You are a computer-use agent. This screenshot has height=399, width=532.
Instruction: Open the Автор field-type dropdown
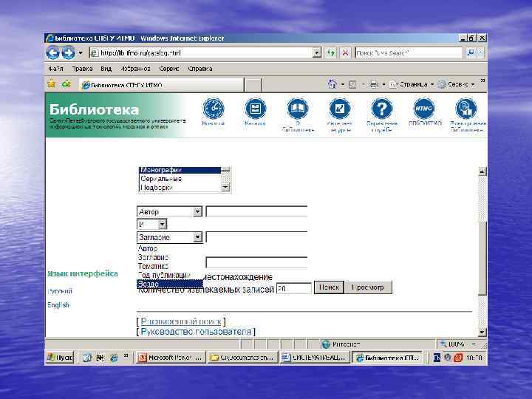(170, 212)
